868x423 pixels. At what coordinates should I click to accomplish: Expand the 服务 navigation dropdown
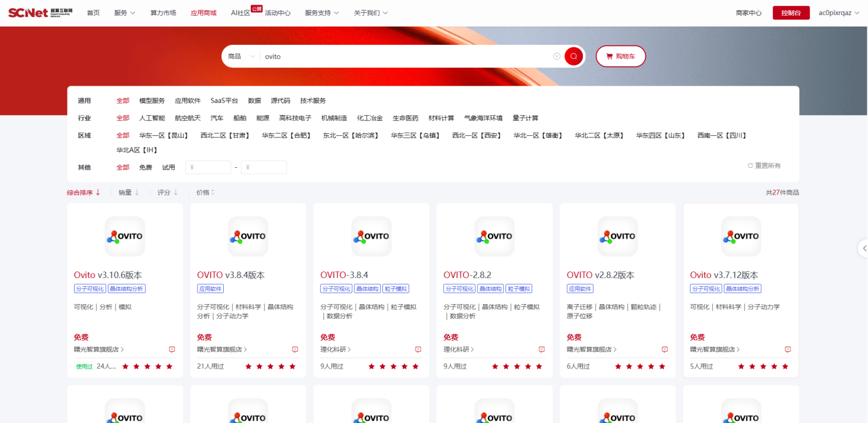coord(125,13)
